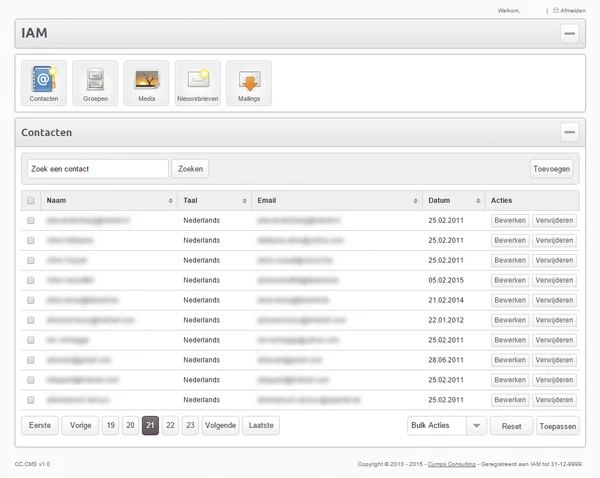Click the Reset button
600x478 pixels.
tap(512, 426)
